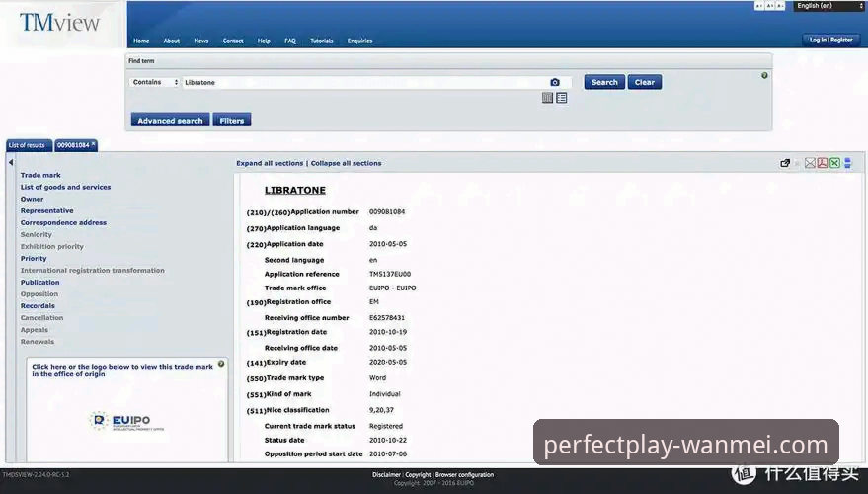Close the 009081084 tab with its x
868x494 pixels.
(94, 143)
